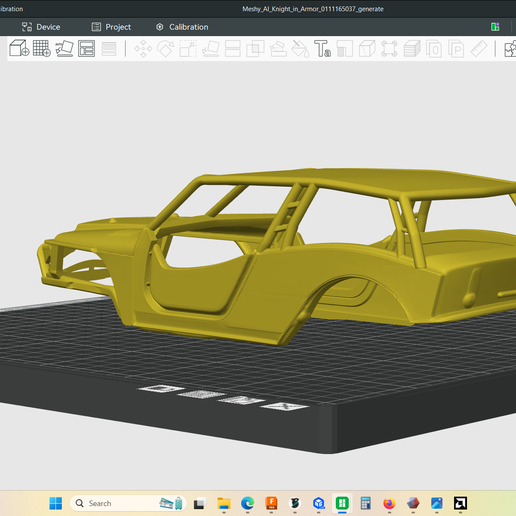Open the Mesh Boolean tool
Image resolution: width=516 pixels, height=516 pixels.
point(255,49)
